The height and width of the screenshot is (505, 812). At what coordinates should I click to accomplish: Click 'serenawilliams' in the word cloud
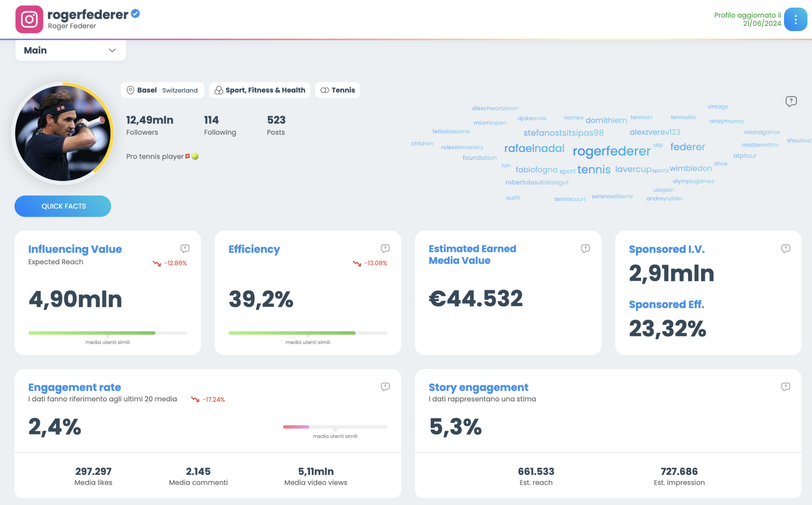point(612,196)
